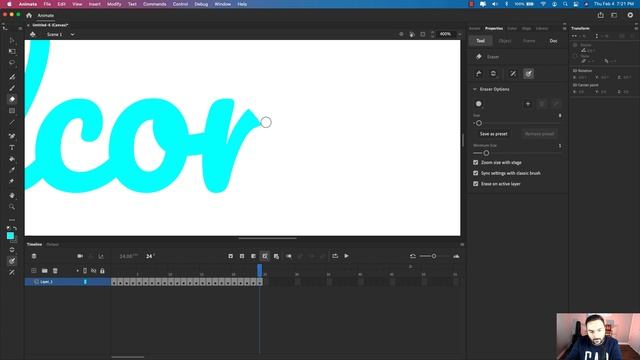Delete layer with trash icon
The width and height of the screenshot is (640, 360).
55,271
